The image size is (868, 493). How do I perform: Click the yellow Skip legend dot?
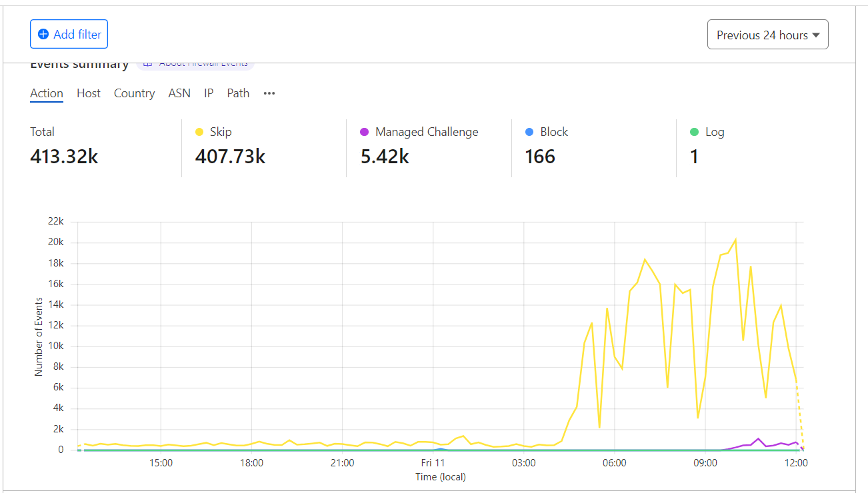click(199, 132)
